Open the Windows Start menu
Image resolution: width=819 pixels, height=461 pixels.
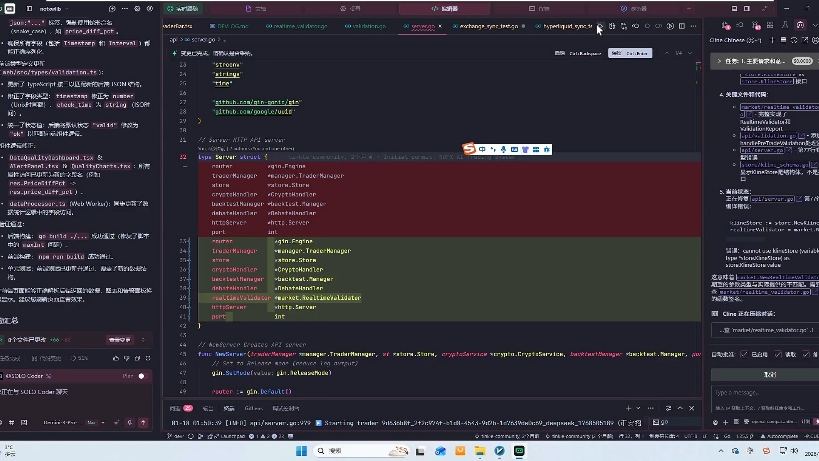[x=301, y=451]
